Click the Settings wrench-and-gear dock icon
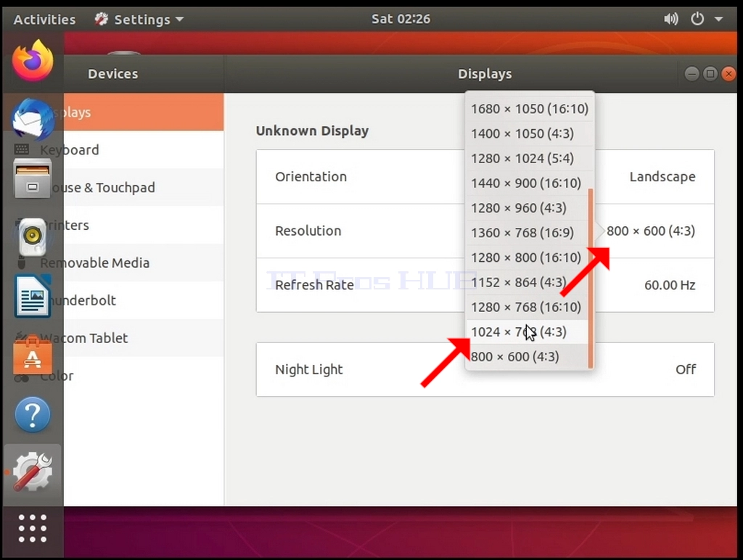 (x=33, y=472)
